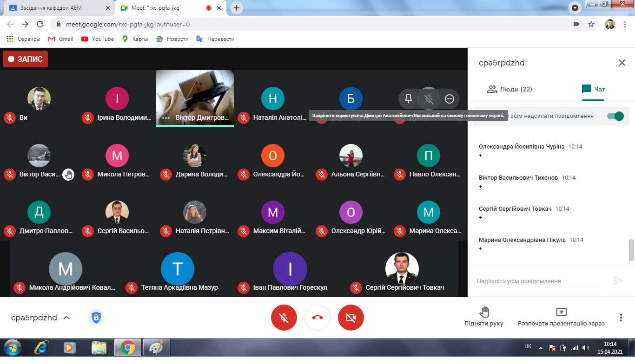Open the Chrome profile dropdown arrow

[575, 8]
